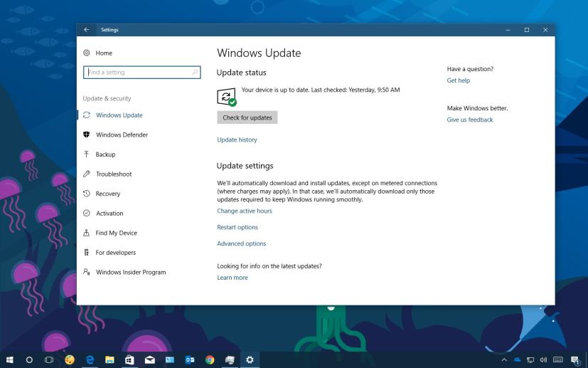This screenshot has width=588, height=368.
Task: Open Microsoft Edge from the taskbar
Action: click(90, 359)
